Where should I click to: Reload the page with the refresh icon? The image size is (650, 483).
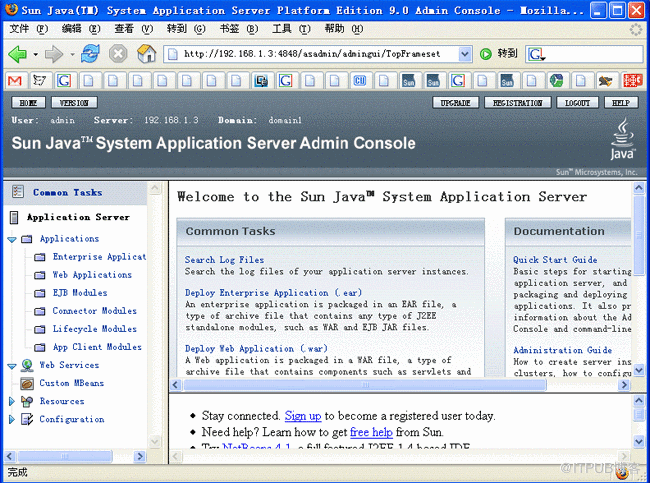click(x=90, y=54)
